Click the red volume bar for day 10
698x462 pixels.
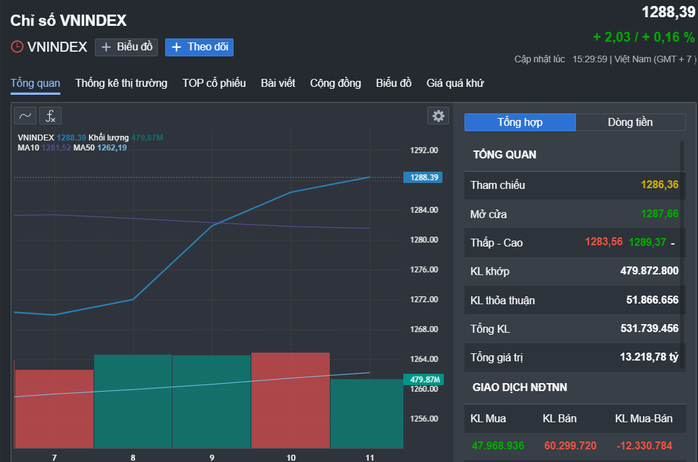[291, 400]
